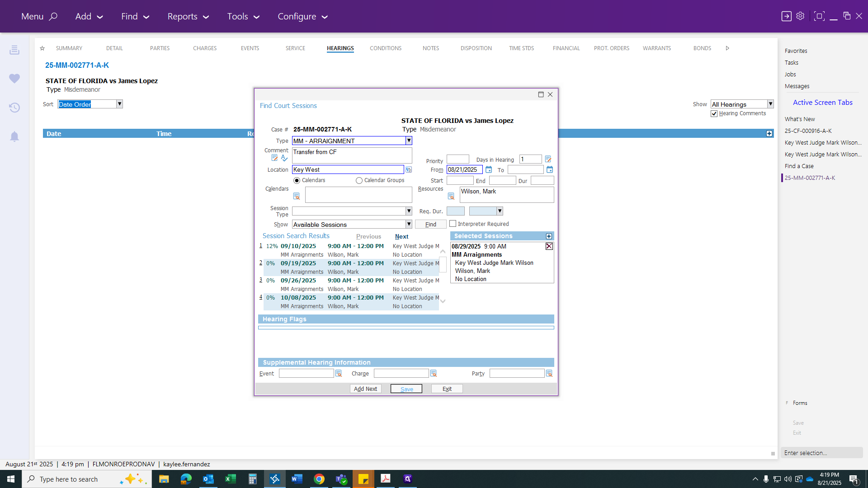This screenshot has width=868, height=488.
Task: Open the heart favorites sidebar icon
Action: [x=14, y=79]
